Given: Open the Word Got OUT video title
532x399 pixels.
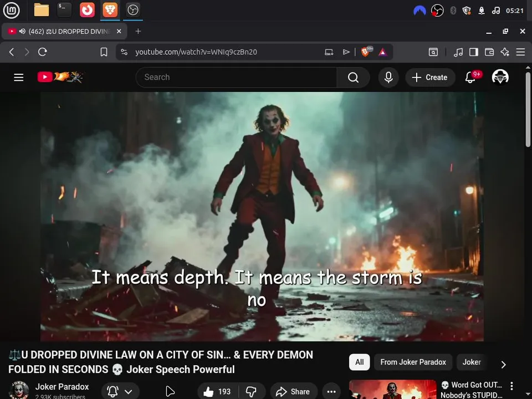Looking at the screenshot, I should coord(472,390).
